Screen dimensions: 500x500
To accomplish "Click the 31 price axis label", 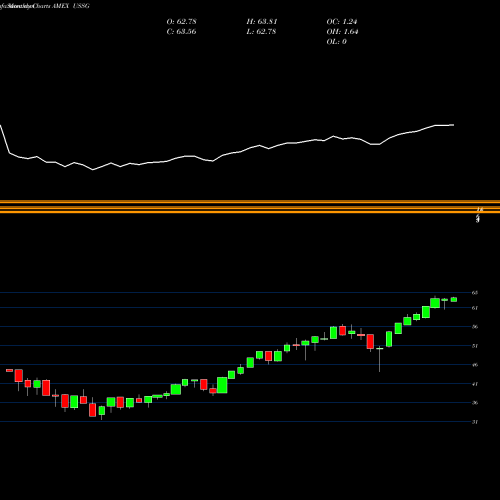I will tap(475, 422).
